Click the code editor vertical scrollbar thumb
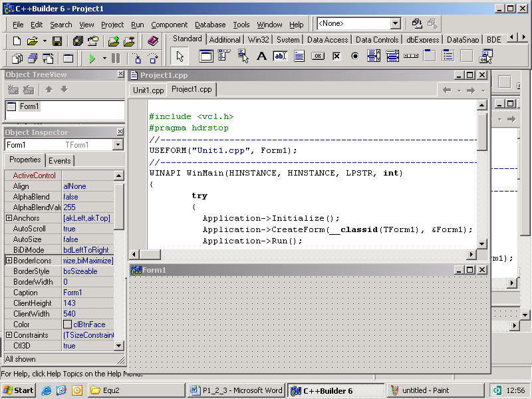 pos(481,131)
